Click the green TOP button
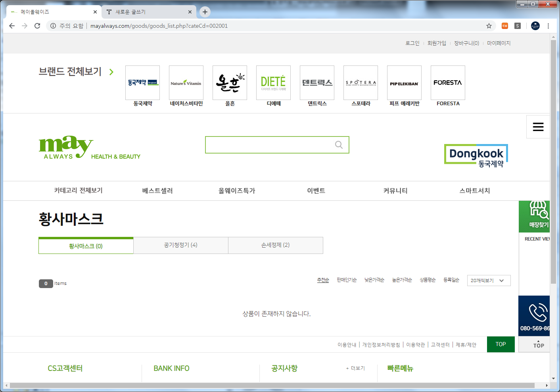The height and width of the screenshot is (392, 560). tap(501, 344)
